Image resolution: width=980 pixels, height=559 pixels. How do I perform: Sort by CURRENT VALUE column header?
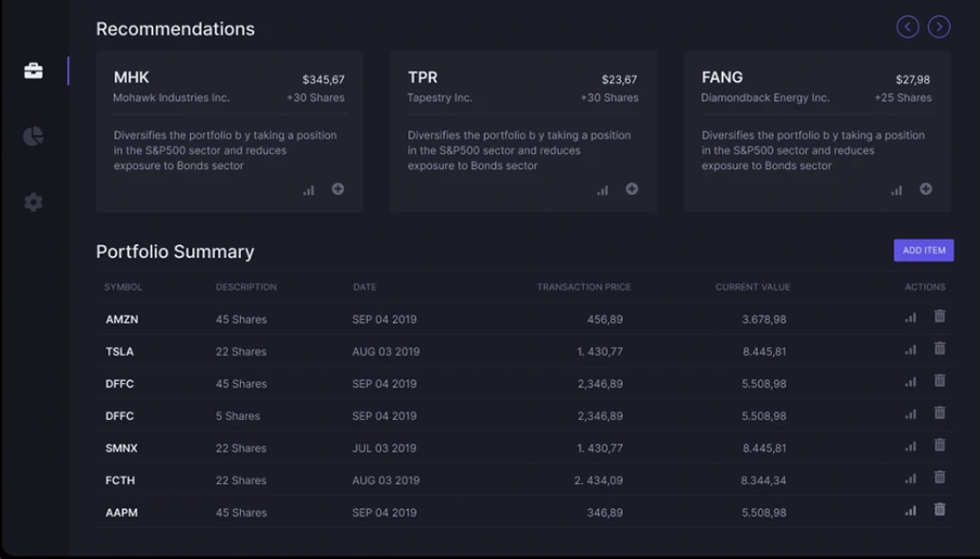(x=752, y=287)
